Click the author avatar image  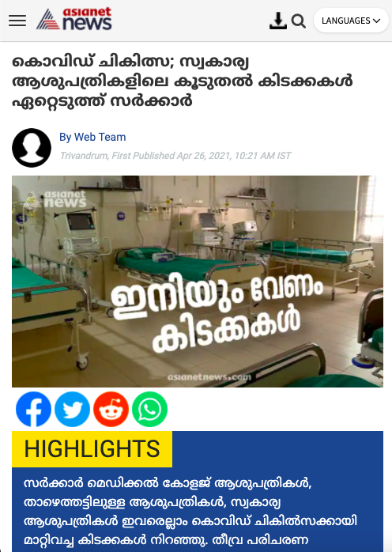(32, 148)
